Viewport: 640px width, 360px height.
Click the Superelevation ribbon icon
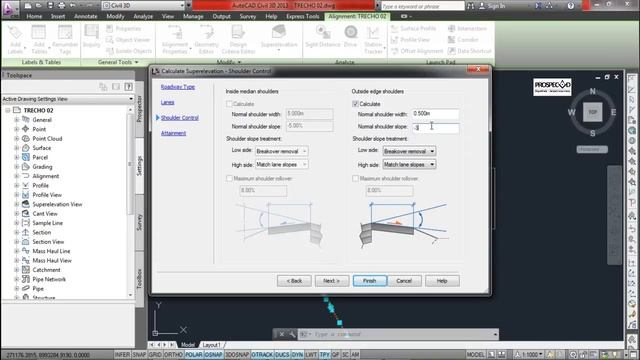279,37
